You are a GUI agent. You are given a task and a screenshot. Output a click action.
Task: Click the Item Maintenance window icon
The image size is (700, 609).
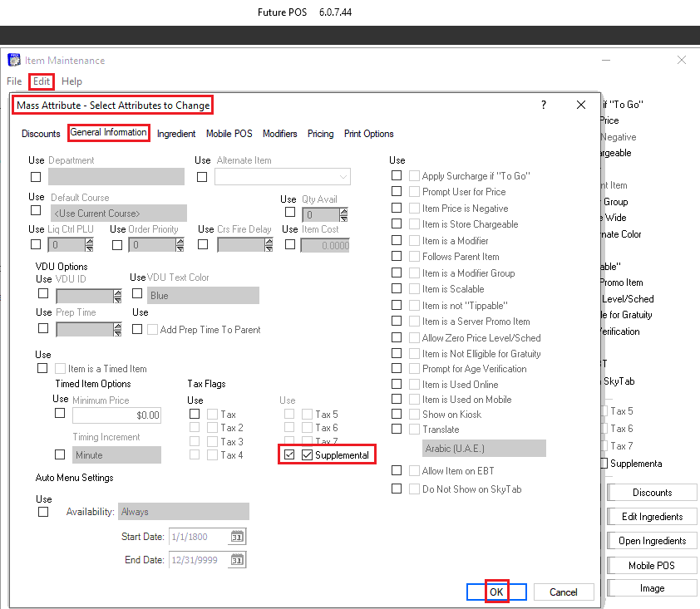(x=14, y=60)
